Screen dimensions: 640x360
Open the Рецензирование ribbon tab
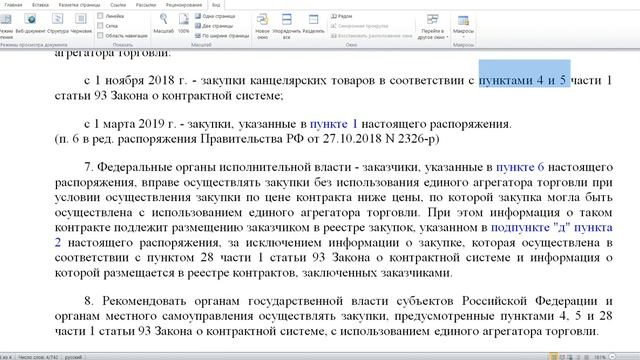pos(184,5)
